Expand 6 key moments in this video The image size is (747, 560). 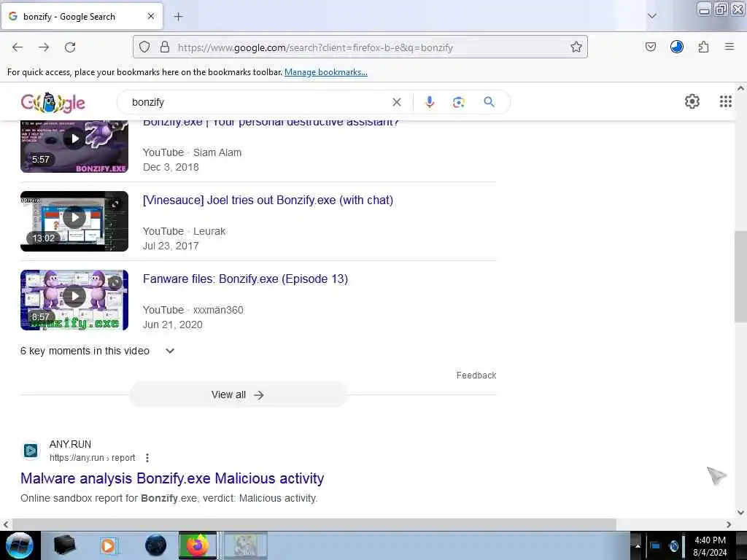tap(97, 351)
